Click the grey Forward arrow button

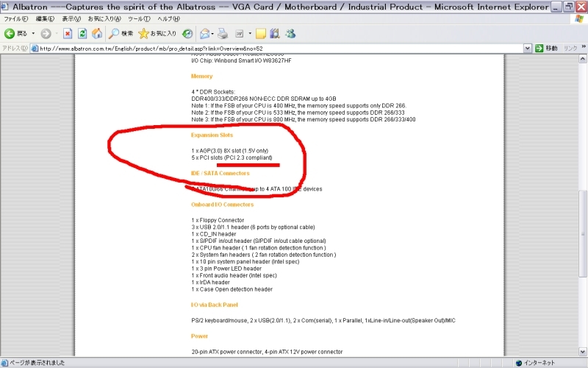[x=46, y=34]
